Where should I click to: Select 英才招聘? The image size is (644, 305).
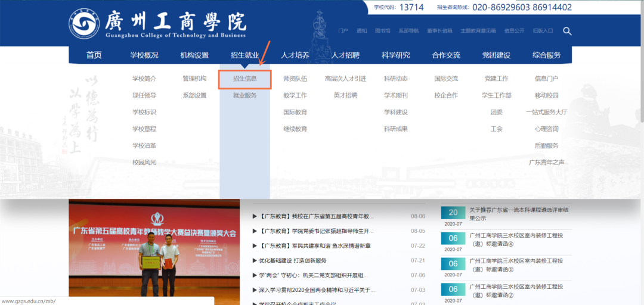345,96
